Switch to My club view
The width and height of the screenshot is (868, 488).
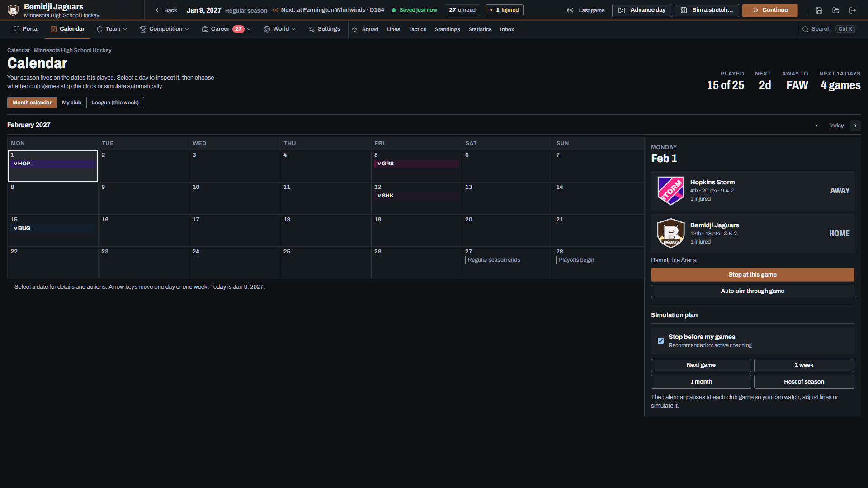click(71, 103)
